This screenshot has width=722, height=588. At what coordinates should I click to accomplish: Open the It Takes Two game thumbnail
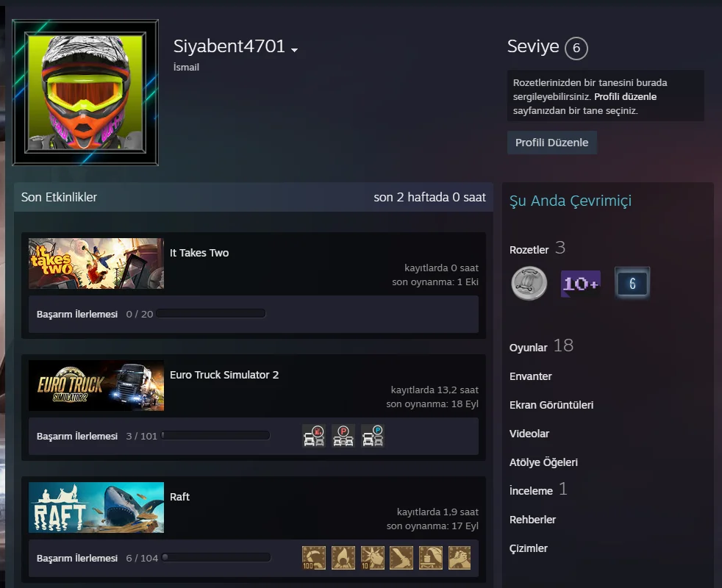[96, 263]
